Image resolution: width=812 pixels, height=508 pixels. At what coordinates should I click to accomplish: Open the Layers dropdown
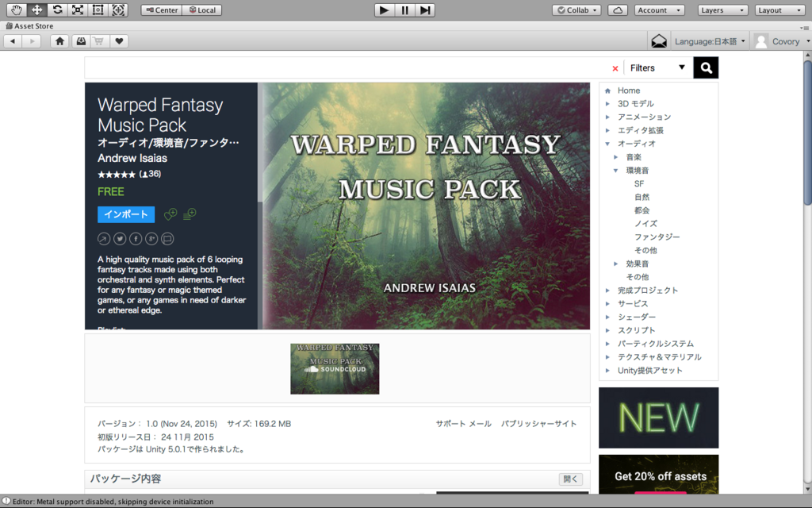coord(722,10)
